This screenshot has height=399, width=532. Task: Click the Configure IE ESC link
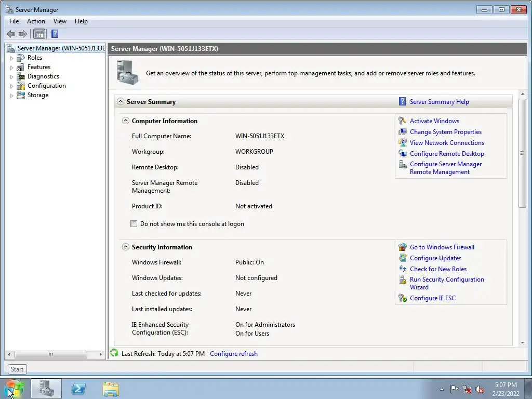pyautogui.click(x=433, y=298)
